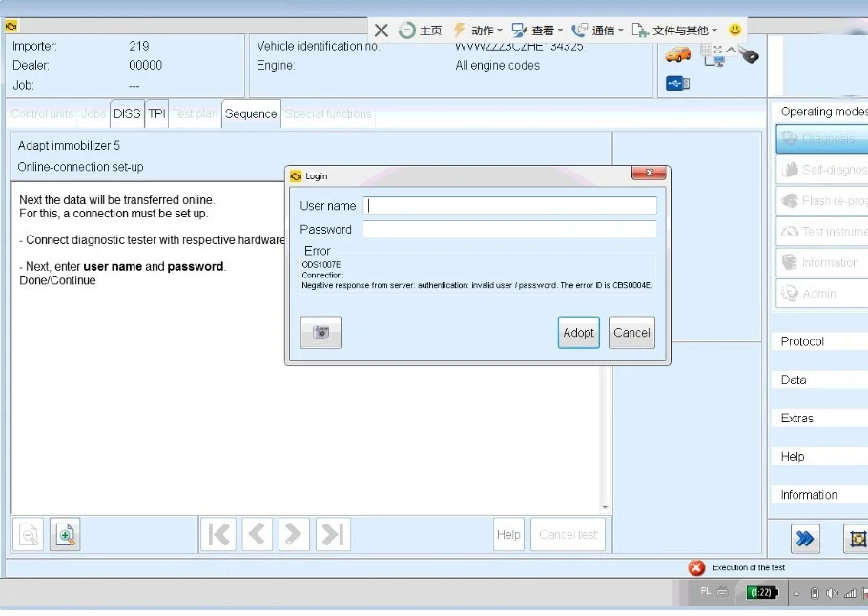Switch to the Sequence tab
This screenshot has width=868, height=616.
coord(251,113)
